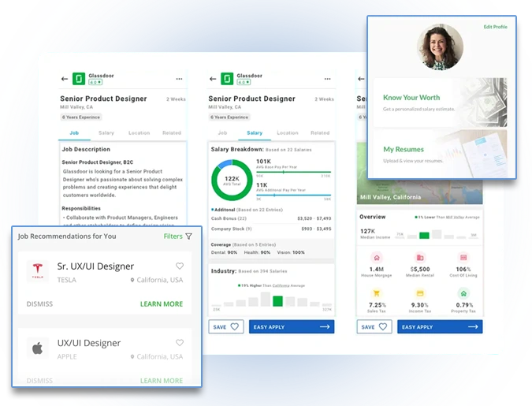The image size is (532, 406).
Task: Click Glassdoor logo in Job screen
Action: click(x=79, y=79)
